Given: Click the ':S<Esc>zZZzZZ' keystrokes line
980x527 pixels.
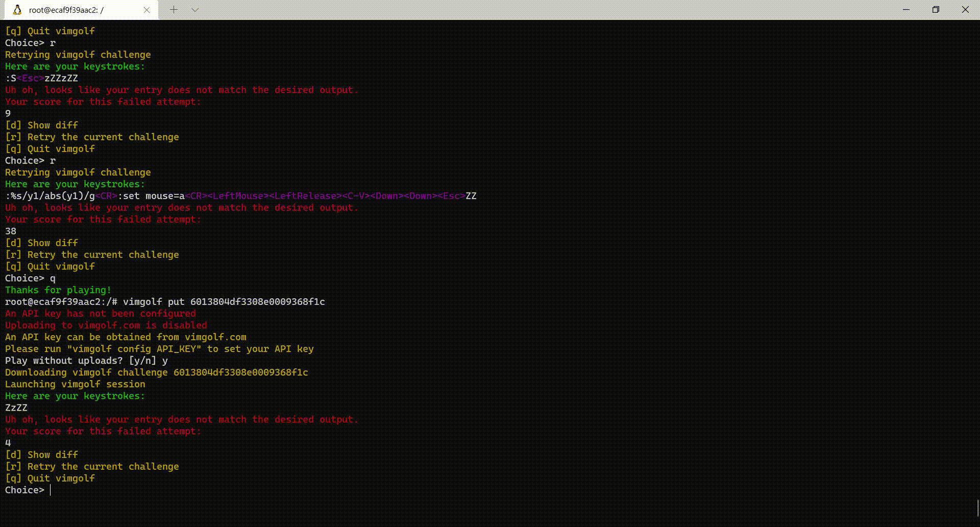Looking at the screenshot, I should click(x=41, y=78).
